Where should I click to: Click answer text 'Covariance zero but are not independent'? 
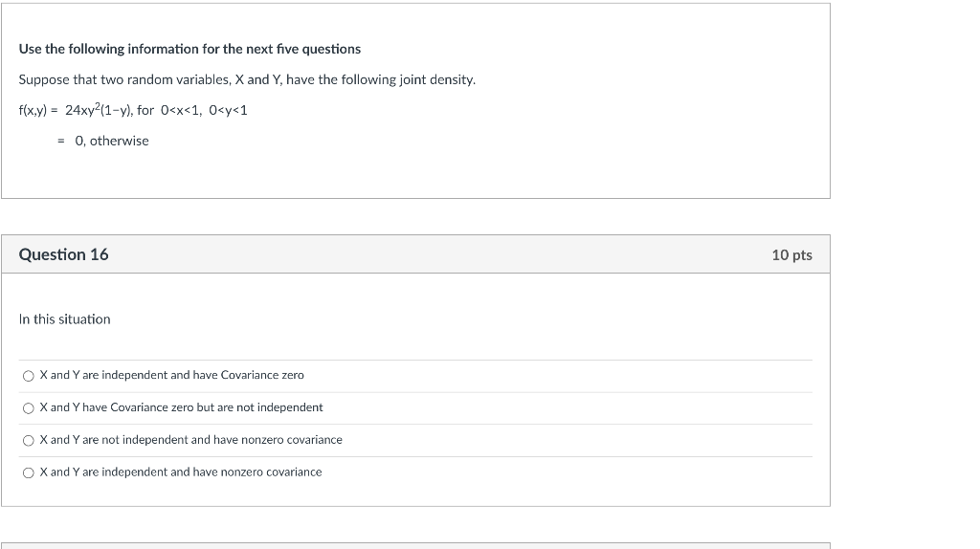[x=216, y=407]
